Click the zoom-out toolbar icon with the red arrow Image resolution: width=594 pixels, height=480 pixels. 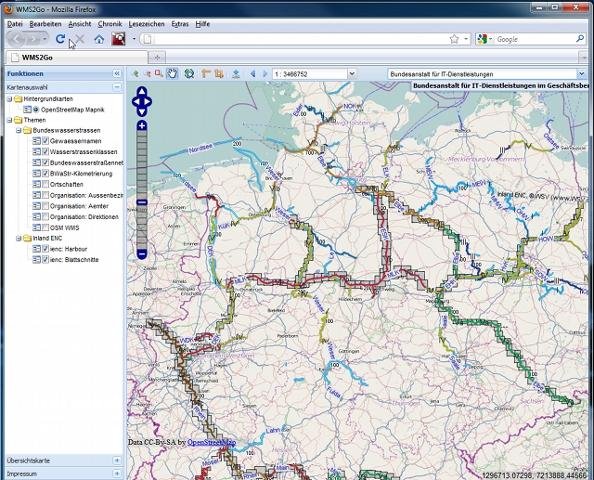(x=148, y=74)
